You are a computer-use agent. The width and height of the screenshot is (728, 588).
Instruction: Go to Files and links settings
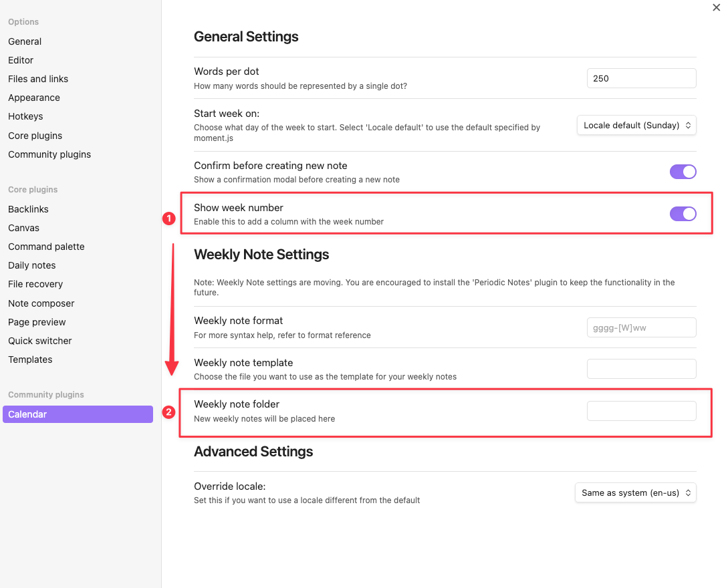point(38,79)
